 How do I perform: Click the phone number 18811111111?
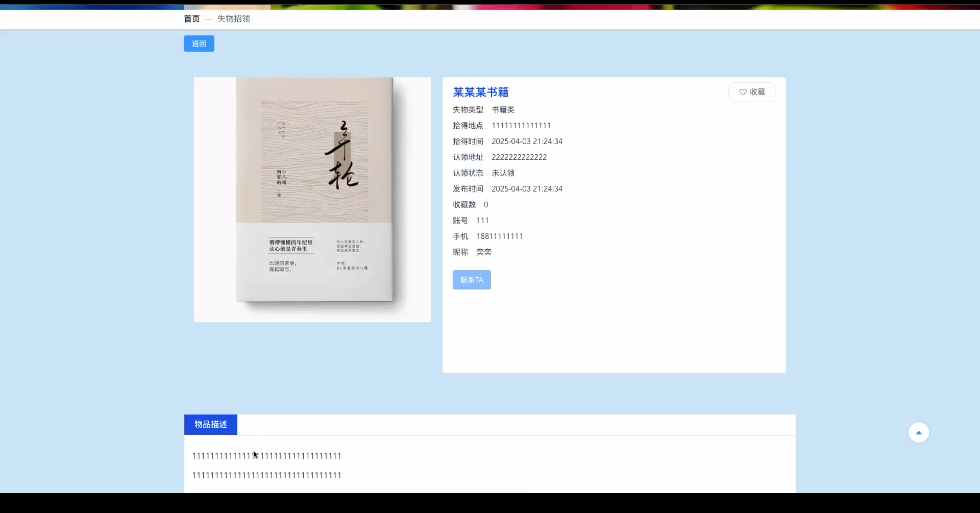click(499, 236)
